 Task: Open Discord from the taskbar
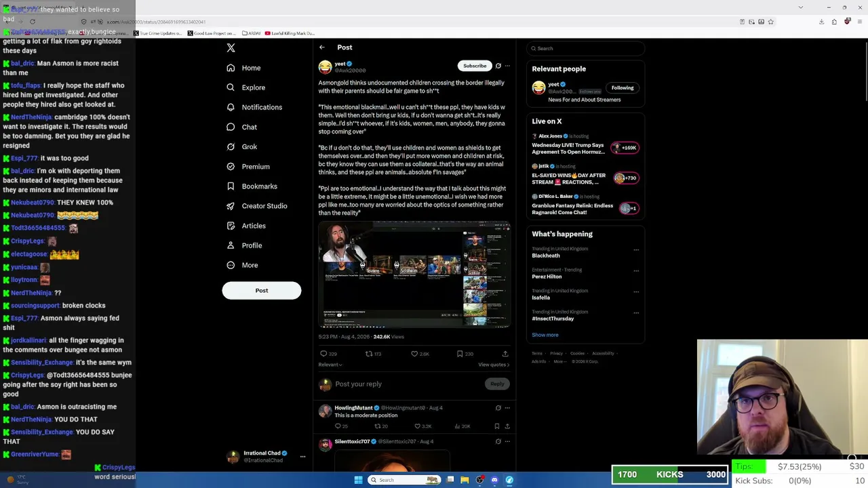pos(494,480)
